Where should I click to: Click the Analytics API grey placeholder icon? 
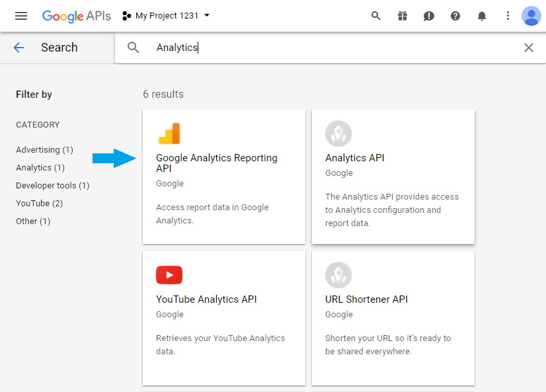tap(338, 134)
